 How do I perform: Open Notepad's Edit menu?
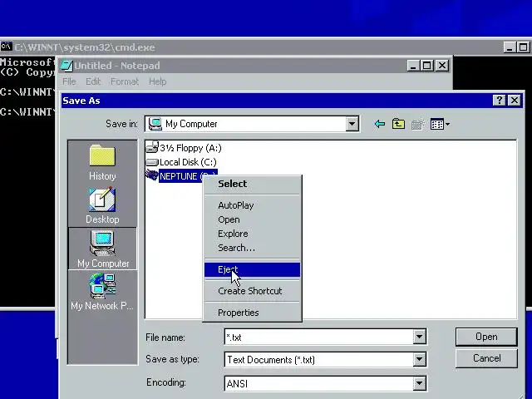pyautogui.click(x=93, y=81)
